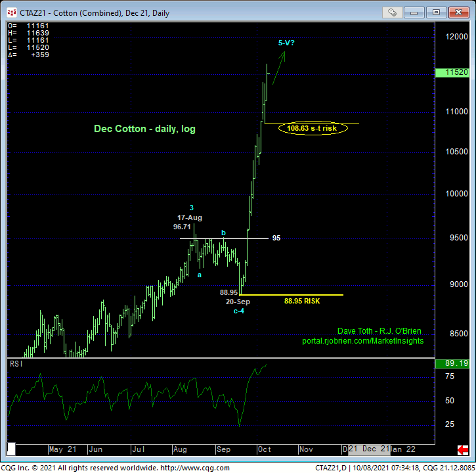Click the chart link chain icon
This screenshot has height=473, width=476.
[393, 12]
